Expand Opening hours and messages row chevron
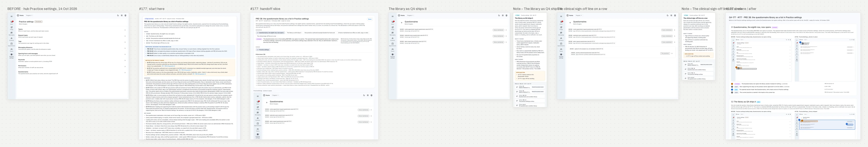Screen dimensions: 868x147 [125, 54]
